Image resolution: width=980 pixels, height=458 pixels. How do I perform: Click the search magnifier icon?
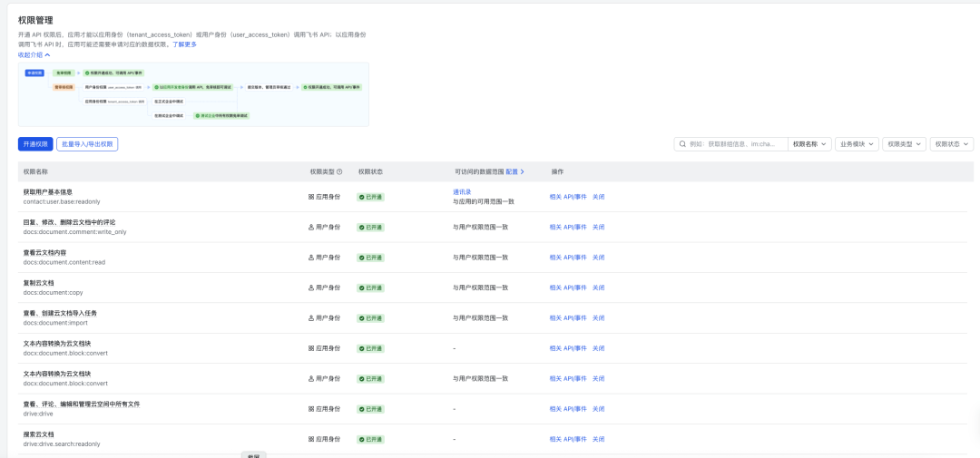[681, 144]
